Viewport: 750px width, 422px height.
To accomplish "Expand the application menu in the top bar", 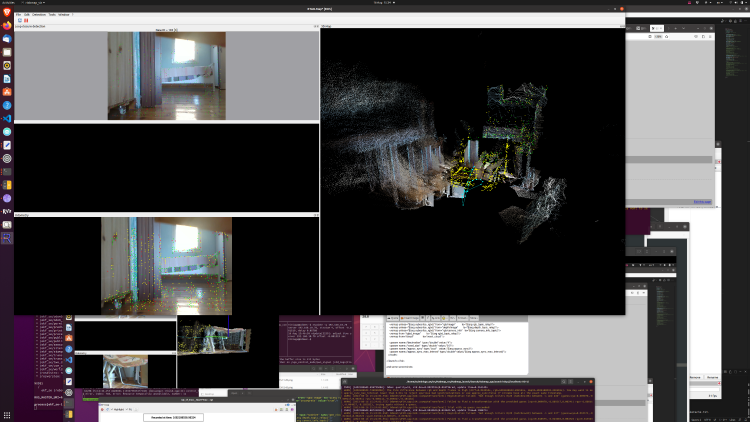I will pos(38,3).
